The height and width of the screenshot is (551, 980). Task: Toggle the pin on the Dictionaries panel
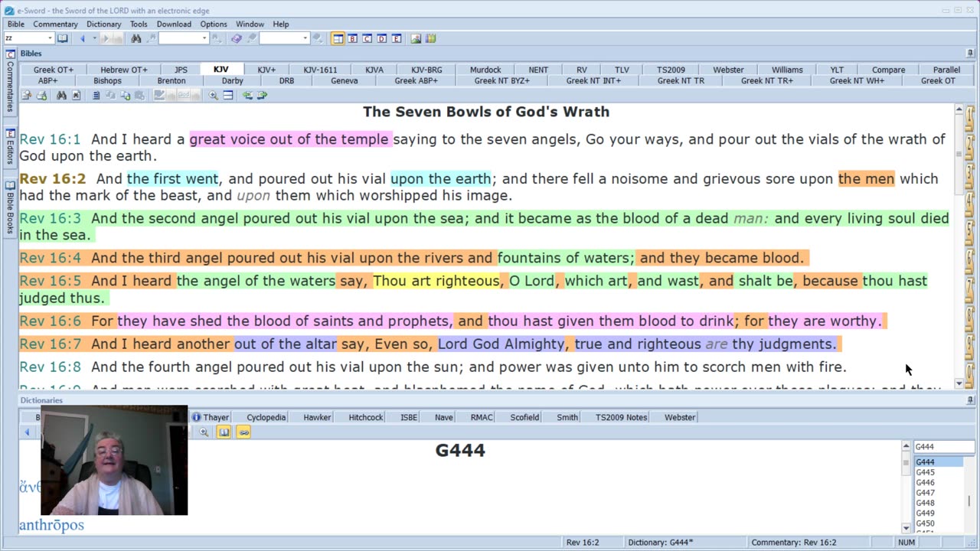970,400
